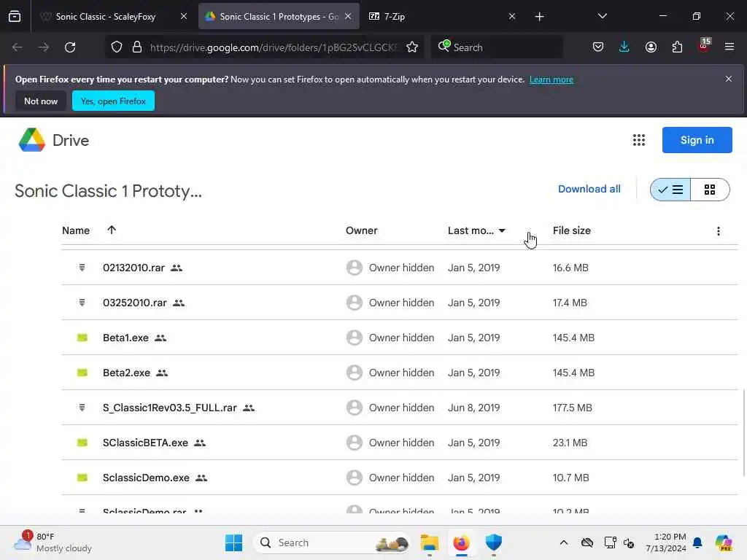This screenshot has width=747, height=560.
Task: Click the Not now button
Action: 41,101
